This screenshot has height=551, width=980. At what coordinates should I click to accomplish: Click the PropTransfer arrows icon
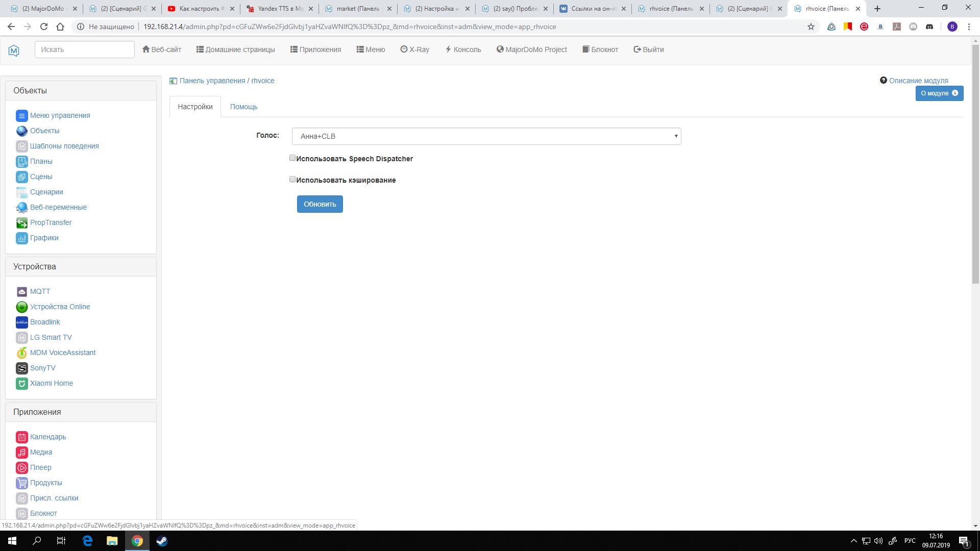point(21,223)
